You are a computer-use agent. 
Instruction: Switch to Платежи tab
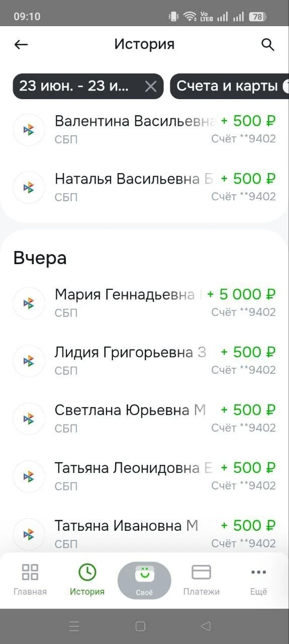point(201,580)
